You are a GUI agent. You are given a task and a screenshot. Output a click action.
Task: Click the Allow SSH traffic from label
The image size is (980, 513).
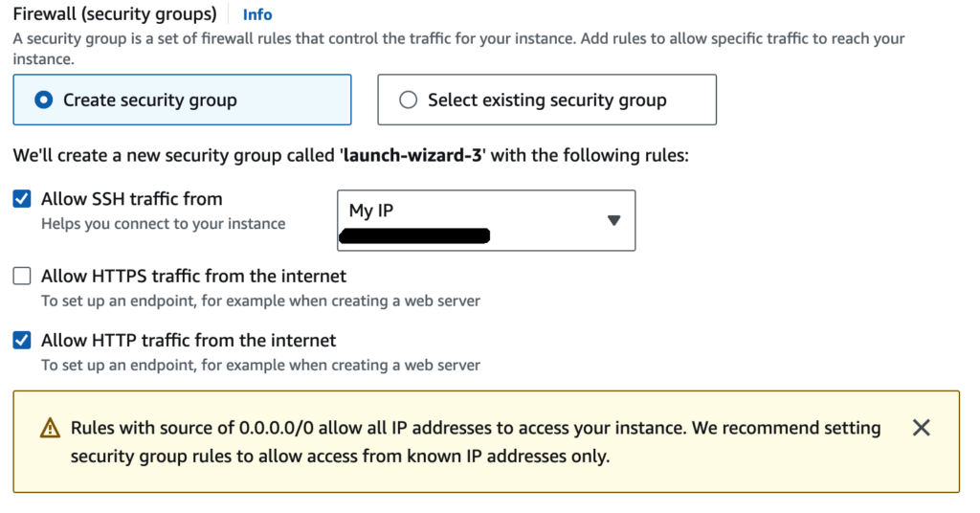click(131, 199)
